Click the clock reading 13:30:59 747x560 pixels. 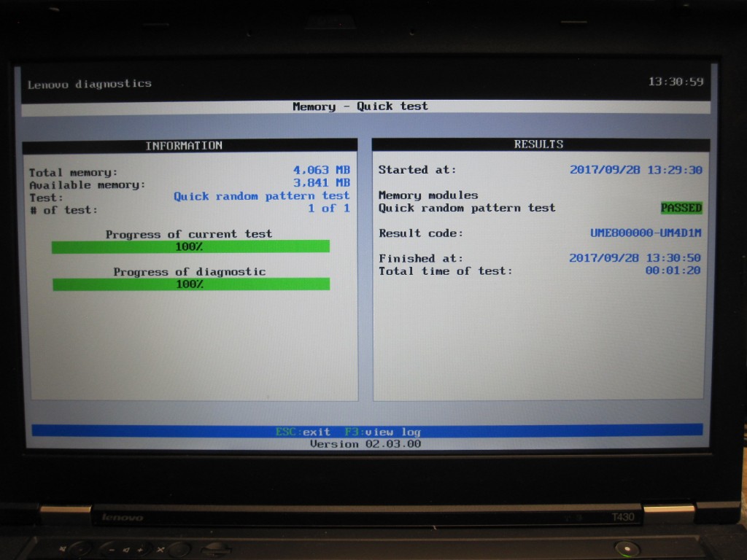676,82
